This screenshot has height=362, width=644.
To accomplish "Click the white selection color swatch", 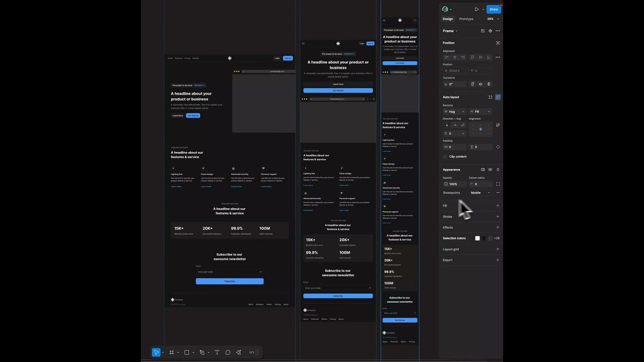I will 477,238.
